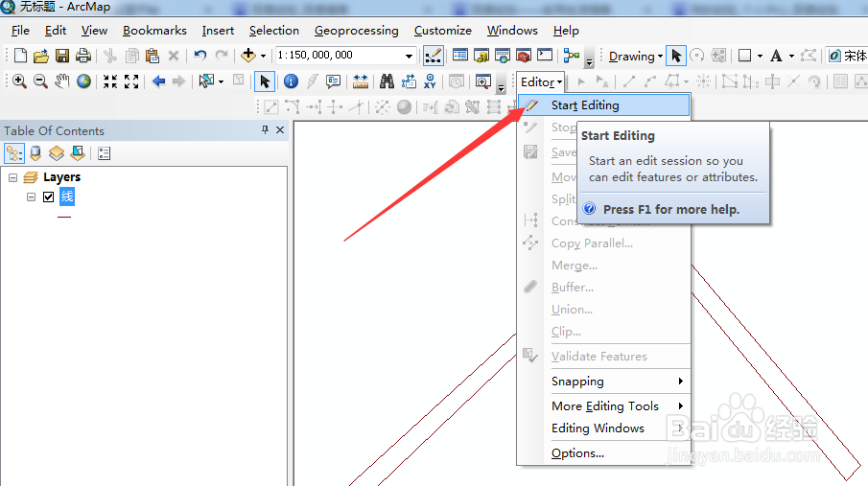Open the Windows menu
Screen dimensions: 868x486
tap(512, 31)
